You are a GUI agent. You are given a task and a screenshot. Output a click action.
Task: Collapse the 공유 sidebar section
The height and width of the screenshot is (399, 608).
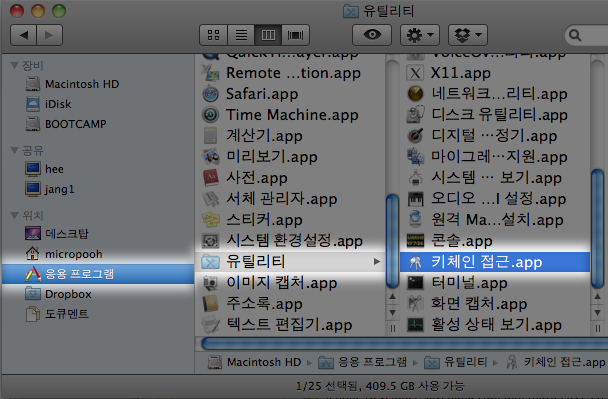[x=15, y=150]
